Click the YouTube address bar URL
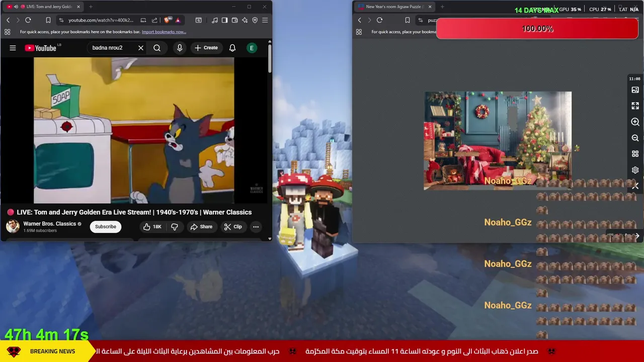The image size is (644, 362). (x=101, y=20)
